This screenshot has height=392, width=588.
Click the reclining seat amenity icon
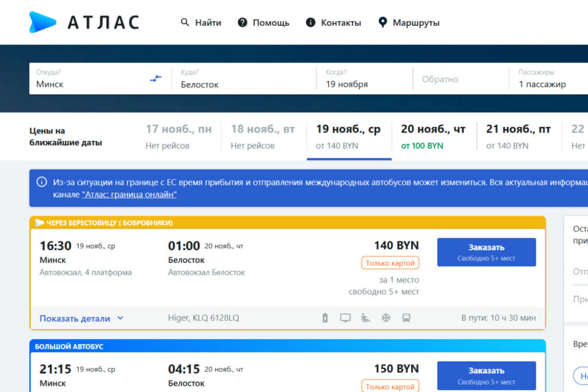click(x=365, y=318)
